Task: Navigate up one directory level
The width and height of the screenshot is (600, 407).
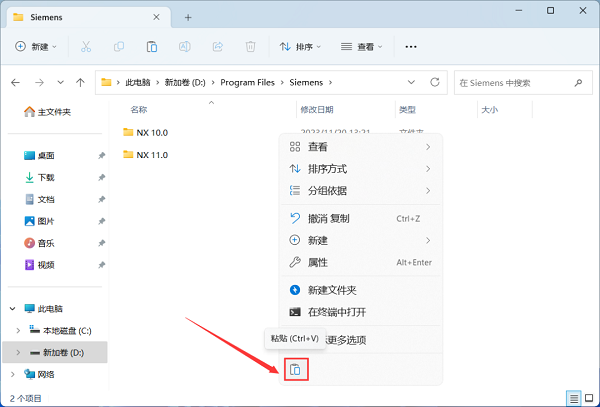Action: (x=80, y=82)
